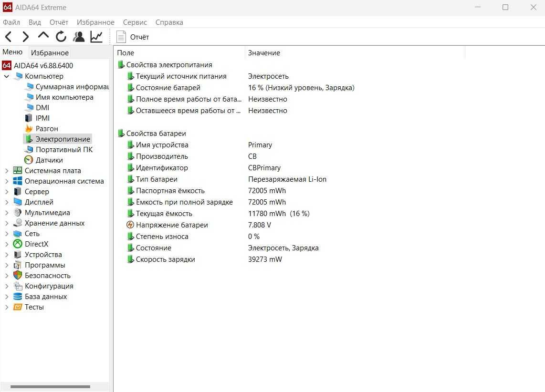The width and height of the screenshot is (545, 392).
Task: Expand the Сервер tree node
Action: click(7, 192)
